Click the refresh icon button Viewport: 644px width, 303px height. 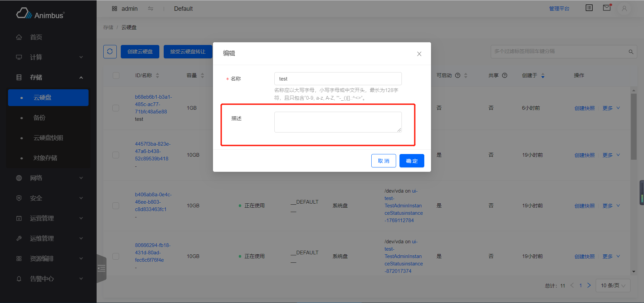tap(110, 52)
